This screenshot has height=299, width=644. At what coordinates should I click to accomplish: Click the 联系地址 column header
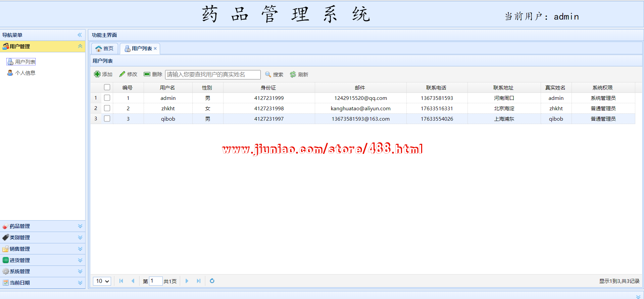click(503, 87)
